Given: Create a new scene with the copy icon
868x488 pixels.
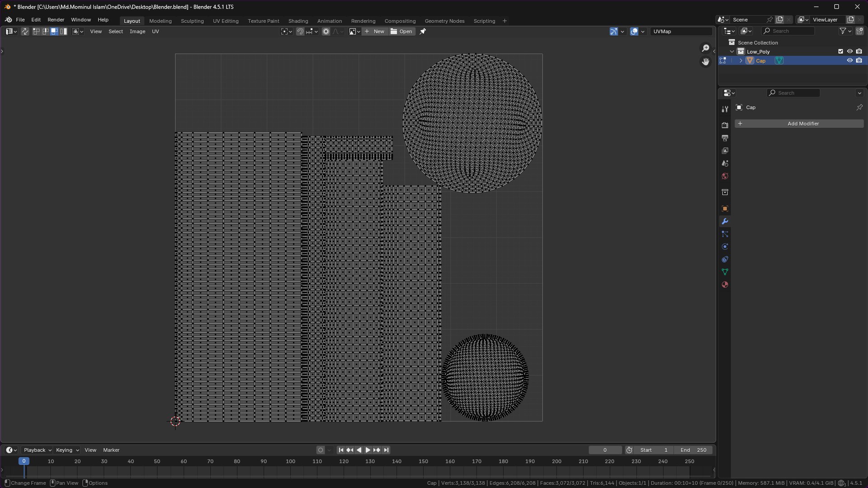Looking at the screenshot, I should (779, 20).
